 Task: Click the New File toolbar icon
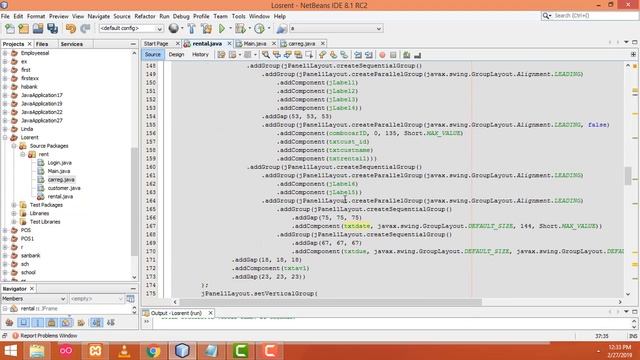click(10, 29)
